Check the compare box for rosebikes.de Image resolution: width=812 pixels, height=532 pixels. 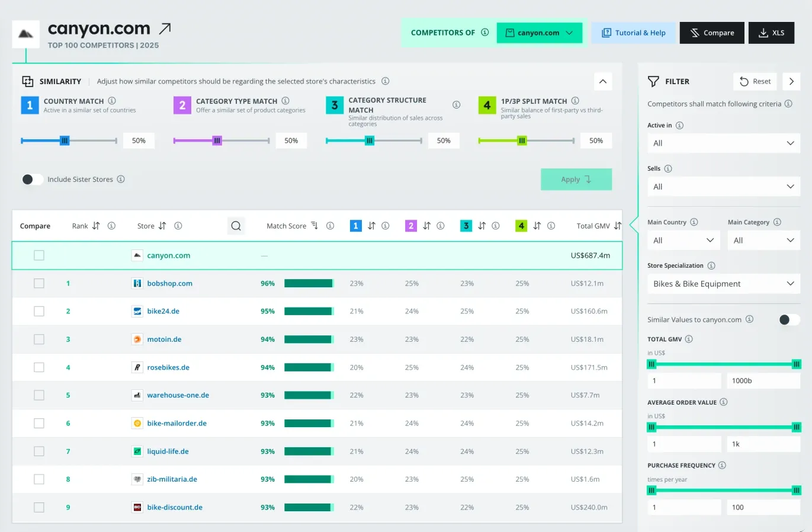coord(39,367)
